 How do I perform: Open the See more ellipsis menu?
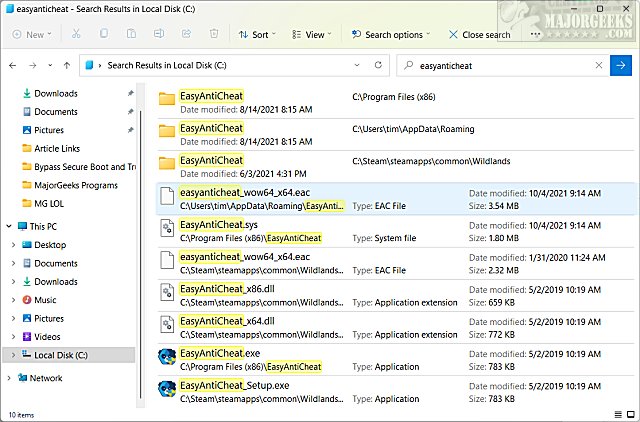(x=537, y=34)
